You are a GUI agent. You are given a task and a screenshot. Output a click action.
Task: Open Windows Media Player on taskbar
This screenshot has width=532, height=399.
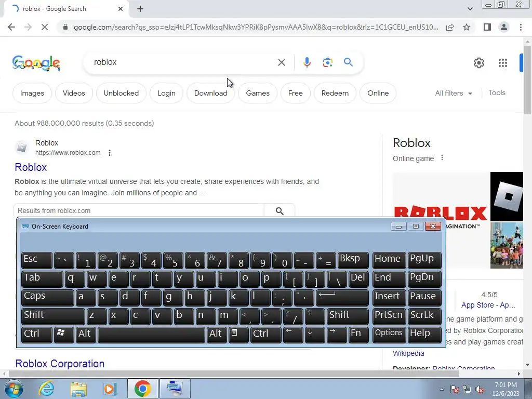110,389
